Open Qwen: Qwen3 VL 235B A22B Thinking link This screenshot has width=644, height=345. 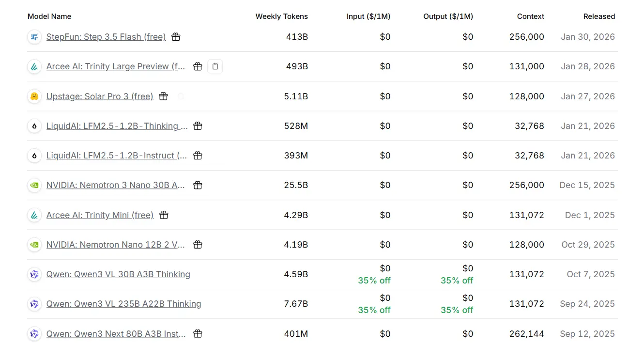123,304
